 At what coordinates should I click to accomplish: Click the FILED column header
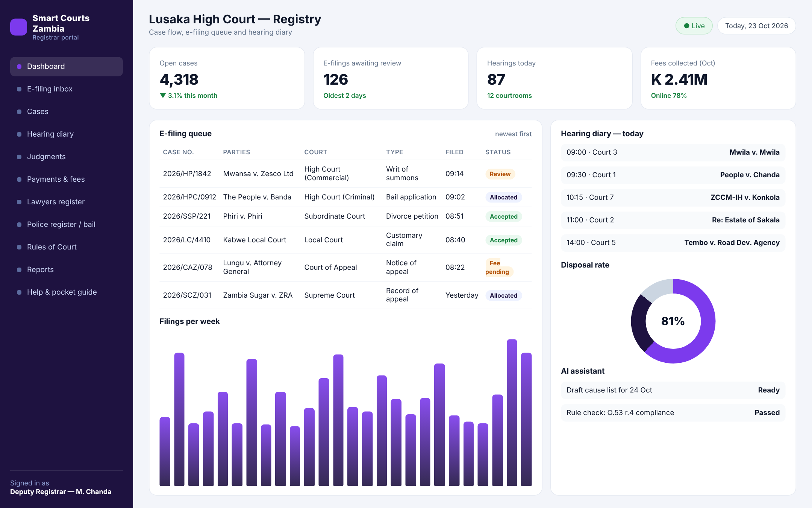coord(454,152)
